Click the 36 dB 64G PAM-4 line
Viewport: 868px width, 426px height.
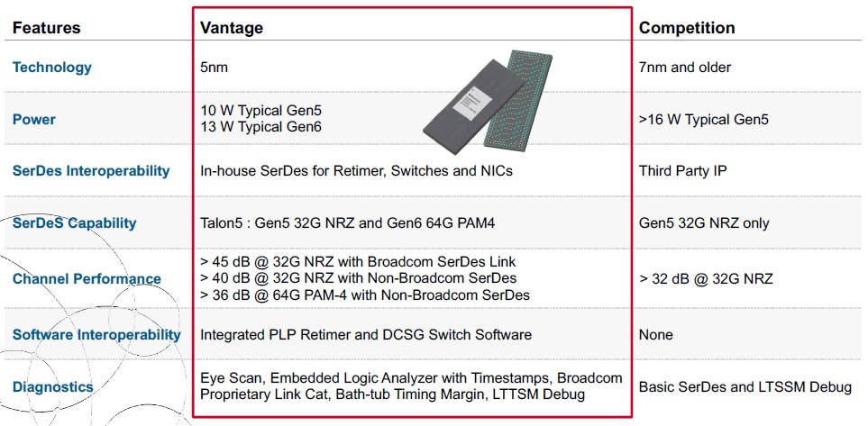tap(365, 295)
